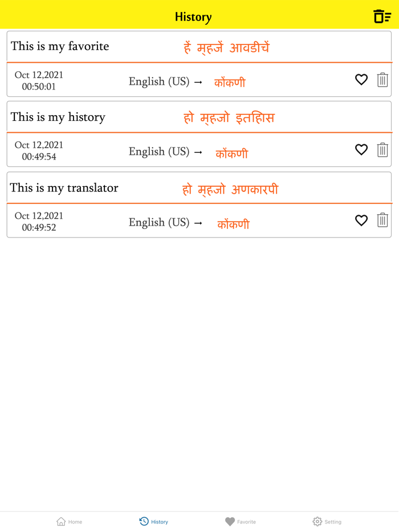Viewport: 399px width, 532px height.
Task: Delete the 'This is my translator' entry
Action: [x=382, y=220]
